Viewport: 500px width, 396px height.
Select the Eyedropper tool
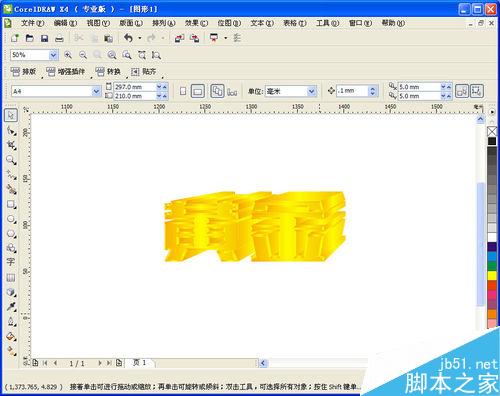click(x=11, y=307)
